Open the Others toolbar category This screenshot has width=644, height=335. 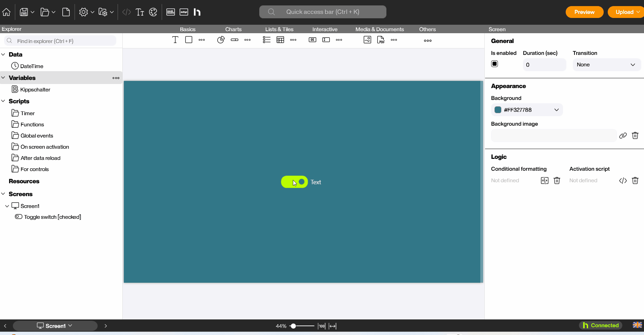pyautogui.click(x=427, y=29)
